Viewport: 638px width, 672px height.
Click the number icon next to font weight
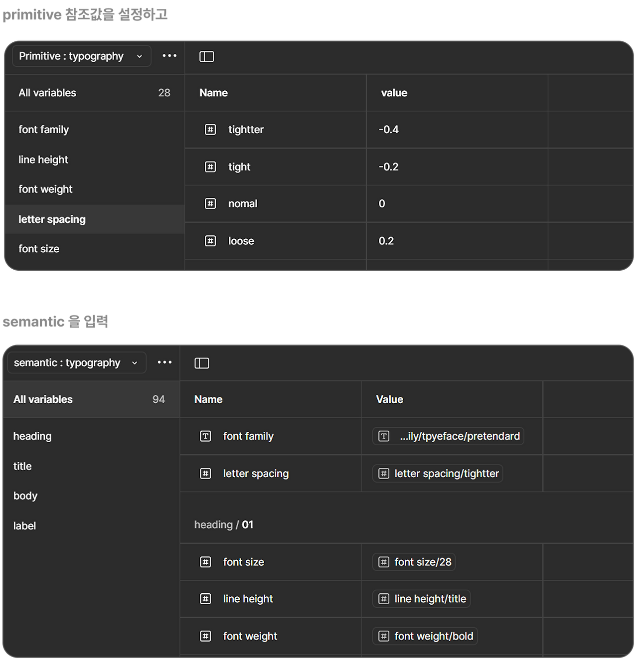(x=205, y=636)
